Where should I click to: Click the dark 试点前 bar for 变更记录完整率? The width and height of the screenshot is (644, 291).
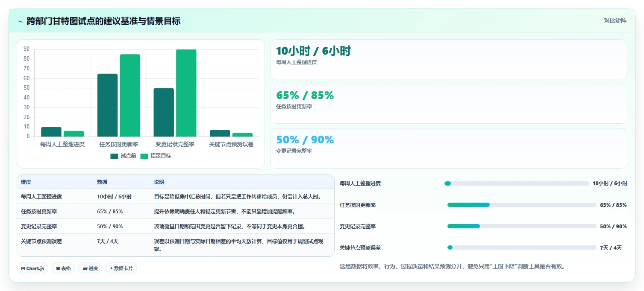pyautogui.click(x=164, y=113)
